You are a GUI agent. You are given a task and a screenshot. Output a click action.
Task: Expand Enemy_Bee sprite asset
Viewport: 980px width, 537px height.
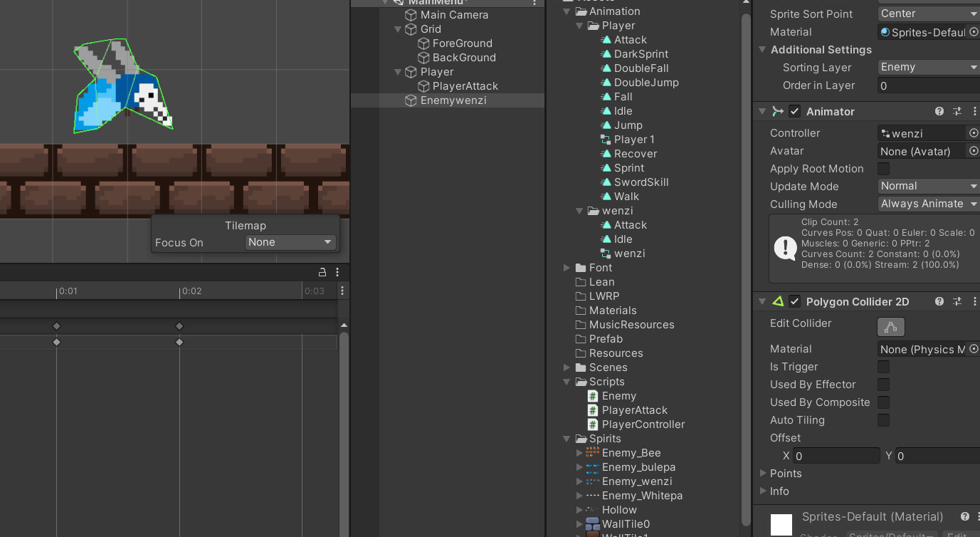tap(579, 453)
